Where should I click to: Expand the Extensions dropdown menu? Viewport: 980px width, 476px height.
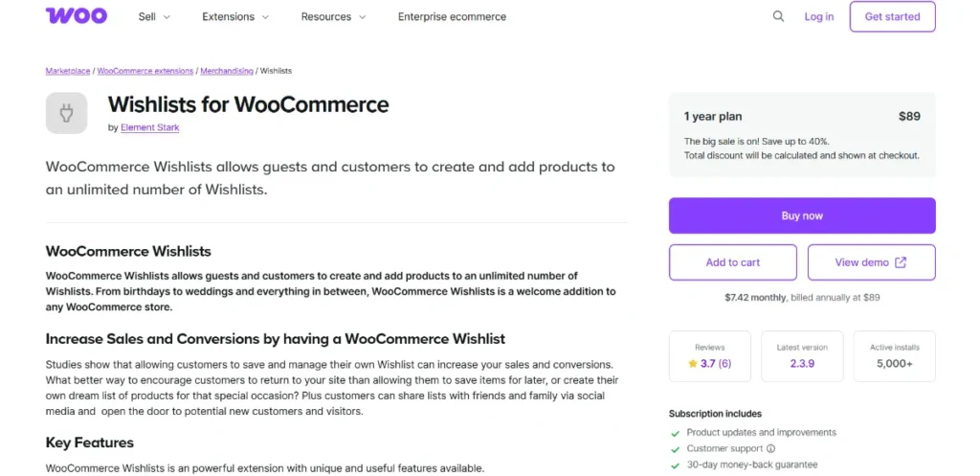235,17
